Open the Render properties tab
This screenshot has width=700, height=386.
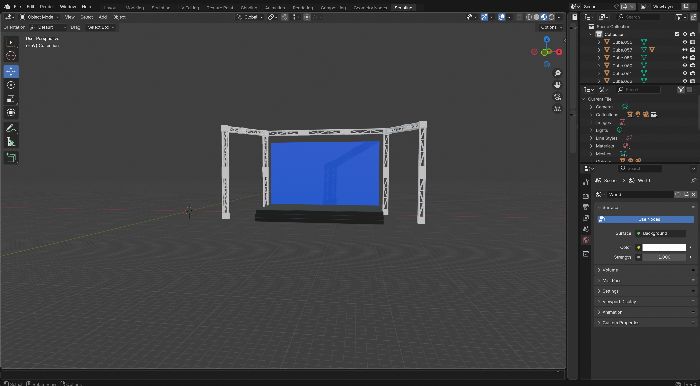pyautogui.click(x=586, y=196)
